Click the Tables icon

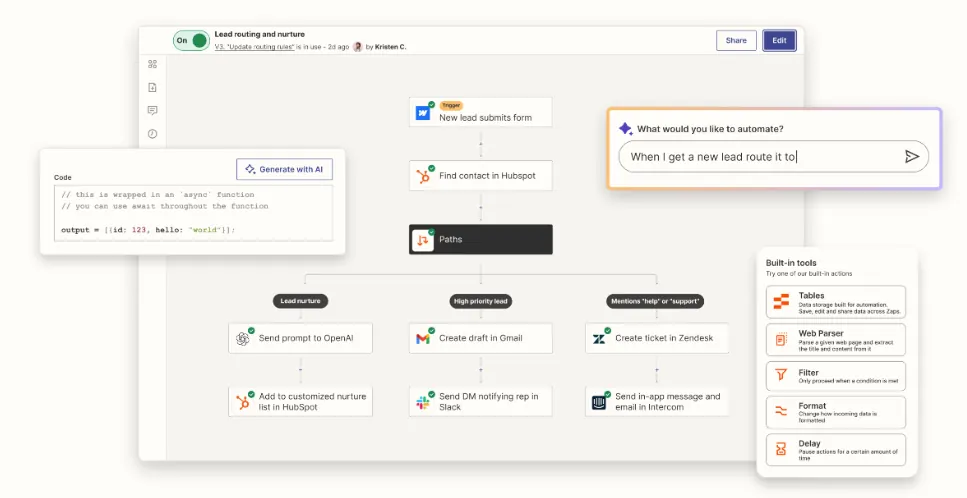(781, 301)
